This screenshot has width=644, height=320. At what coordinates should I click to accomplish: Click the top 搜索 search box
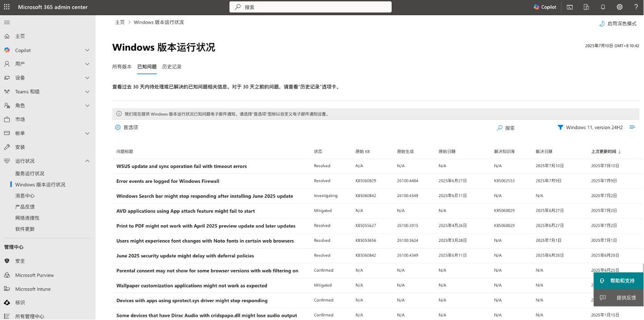[x=310, y=7]
